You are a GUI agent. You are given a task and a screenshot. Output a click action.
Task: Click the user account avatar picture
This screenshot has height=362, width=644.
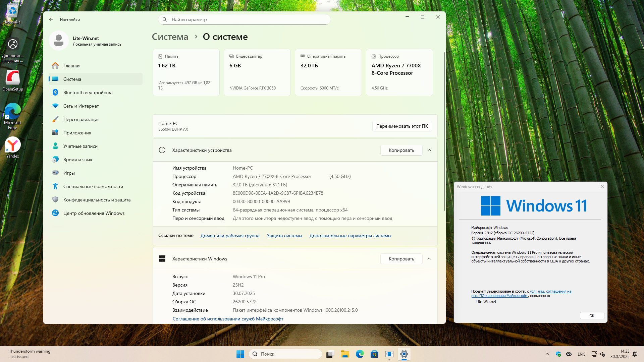[x=59, y=41]
